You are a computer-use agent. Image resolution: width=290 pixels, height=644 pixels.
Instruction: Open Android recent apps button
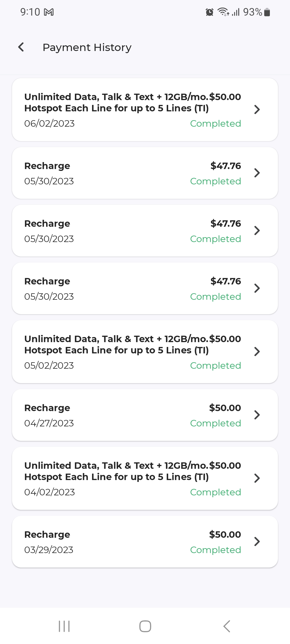tap(64, 626)
